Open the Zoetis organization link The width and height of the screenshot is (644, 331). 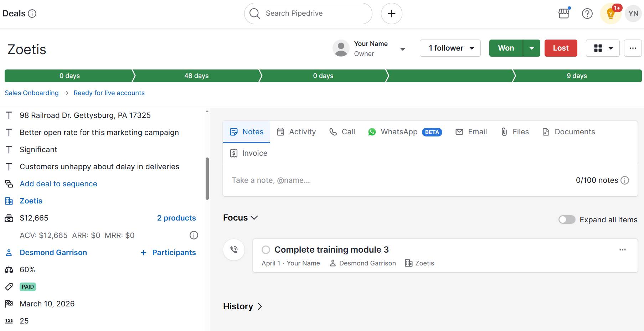click(31, 201)
